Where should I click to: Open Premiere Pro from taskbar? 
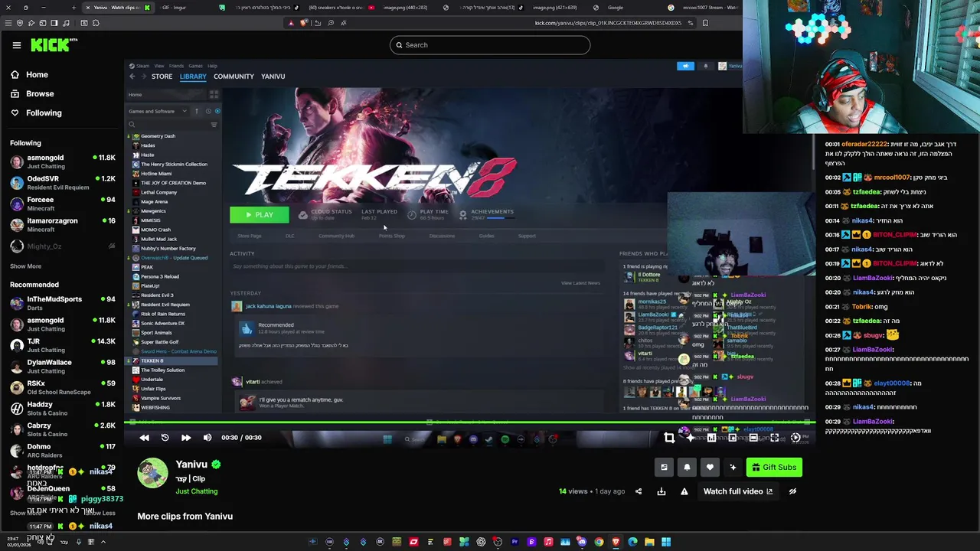click(x=514, y=542)
